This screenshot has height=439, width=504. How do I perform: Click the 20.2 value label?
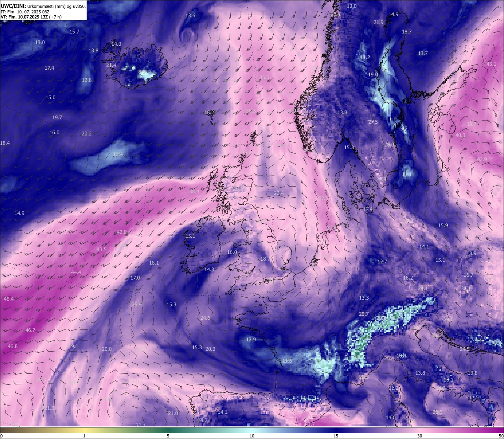(x=87, y=133)
